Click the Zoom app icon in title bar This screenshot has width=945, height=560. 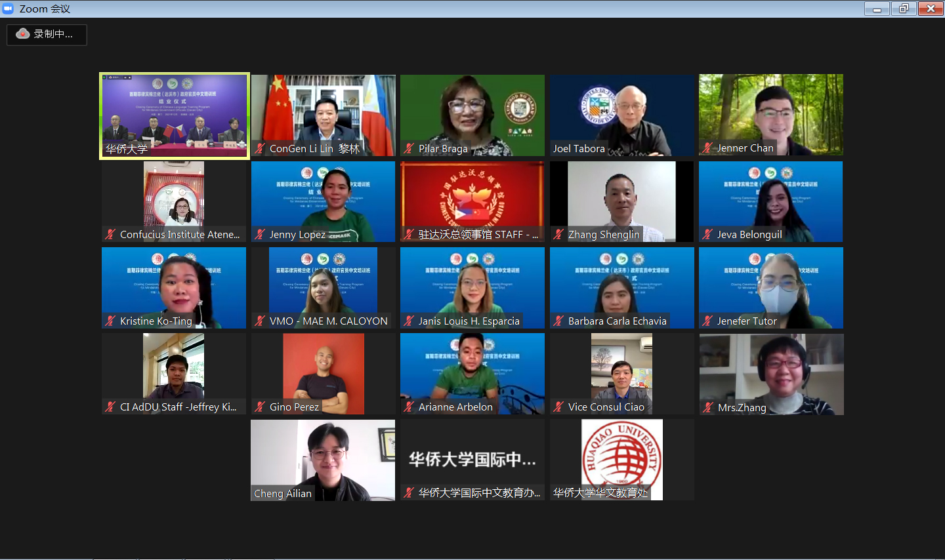tap(9, 9)
